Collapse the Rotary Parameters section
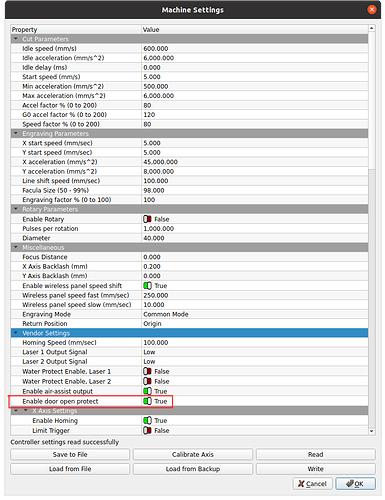The height and width of the screenshot is (500, 385). point(15,209)
